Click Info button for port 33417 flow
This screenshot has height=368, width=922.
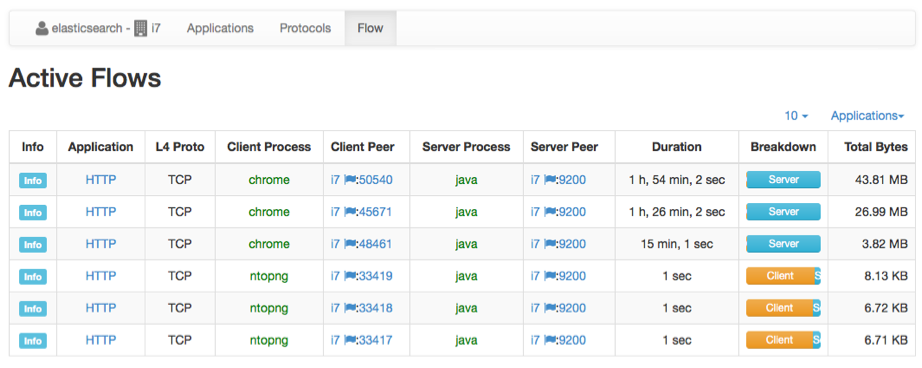pos(33,340)
